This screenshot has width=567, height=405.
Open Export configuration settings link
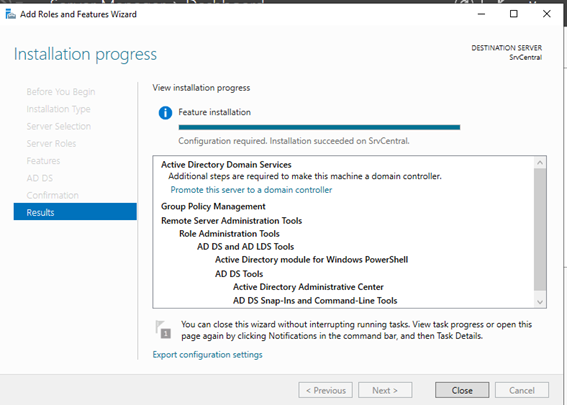pos(208,355)
